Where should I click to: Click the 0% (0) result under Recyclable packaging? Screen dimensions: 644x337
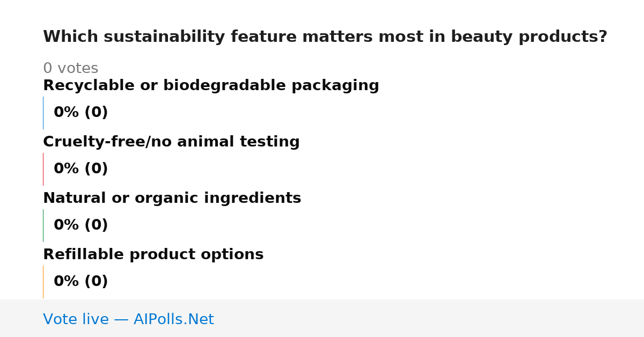tap(80, 113)
